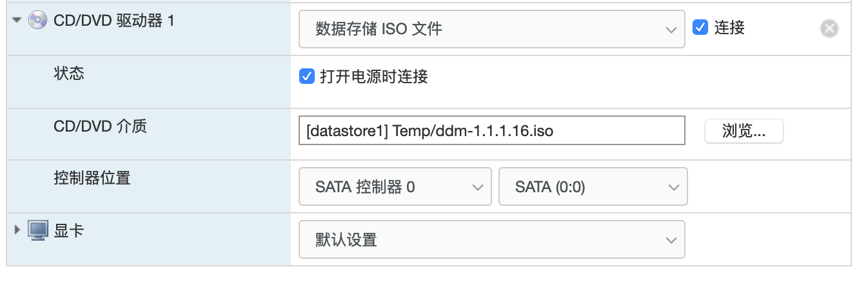Select the CD/DVD 驱动器 1 label
The width and height of the screenshot is (868, 298).
tap(114, 21)
